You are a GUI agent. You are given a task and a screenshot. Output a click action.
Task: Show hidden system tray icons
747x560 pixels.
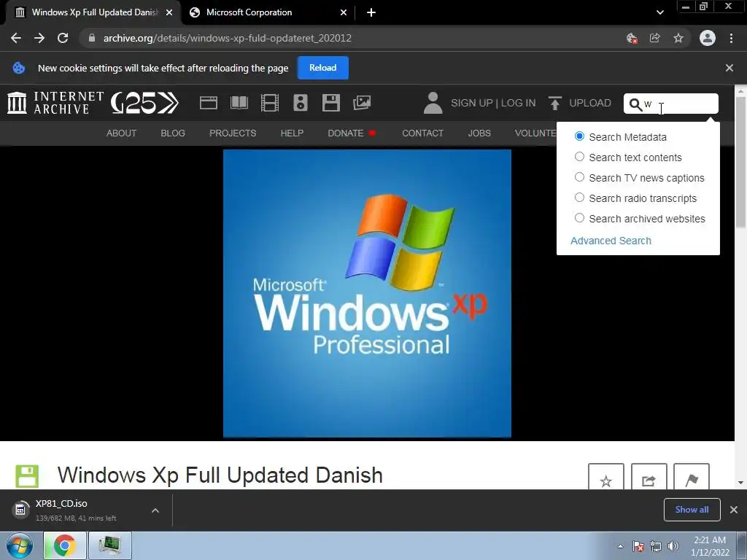pyautogui.click(x=620, y=547)
